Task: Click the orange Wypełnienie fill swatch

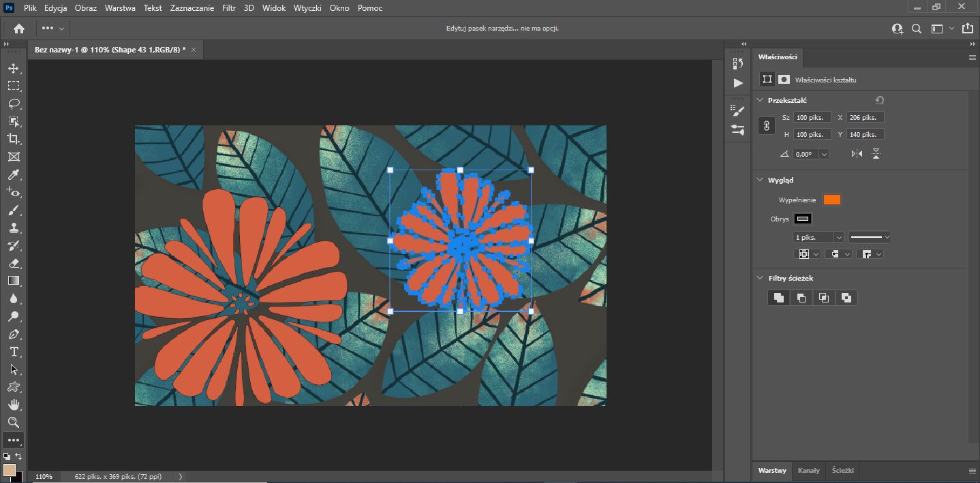Action: [x=831, y=200]
